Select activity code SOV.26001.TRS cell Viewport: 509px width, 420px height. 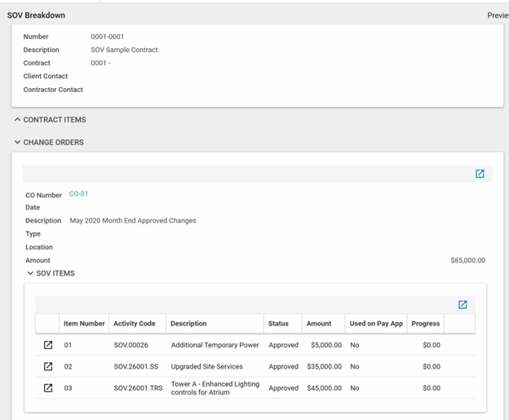137,388
